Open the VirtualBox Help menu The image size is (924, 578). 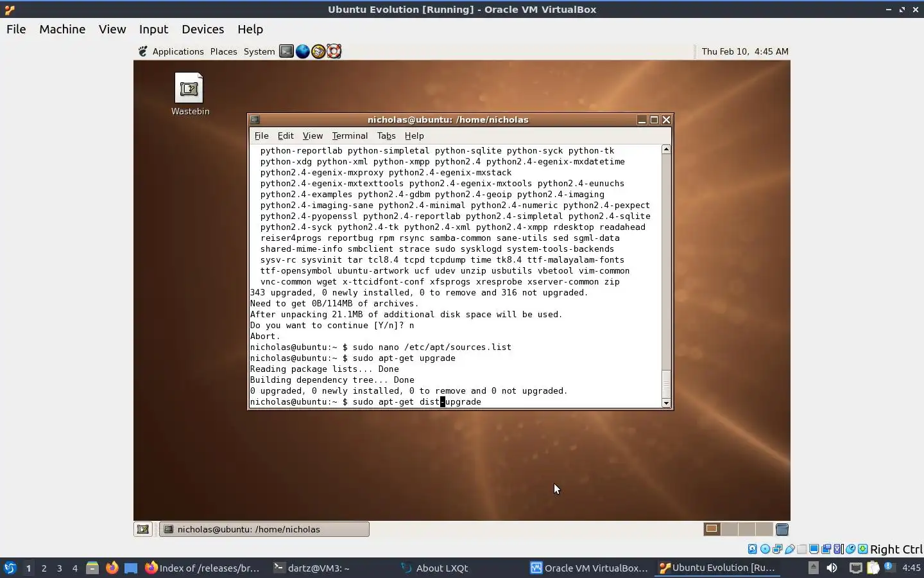[x=250, y=30]
